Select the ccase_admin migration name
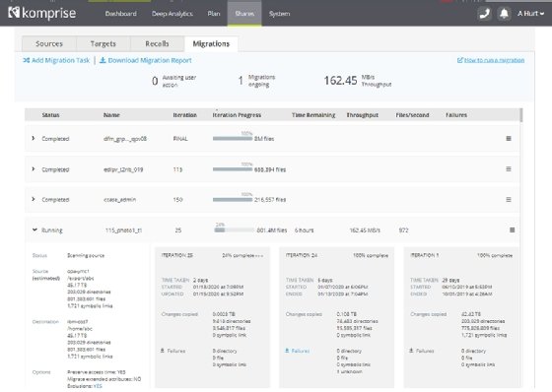 tap(119, 200)
